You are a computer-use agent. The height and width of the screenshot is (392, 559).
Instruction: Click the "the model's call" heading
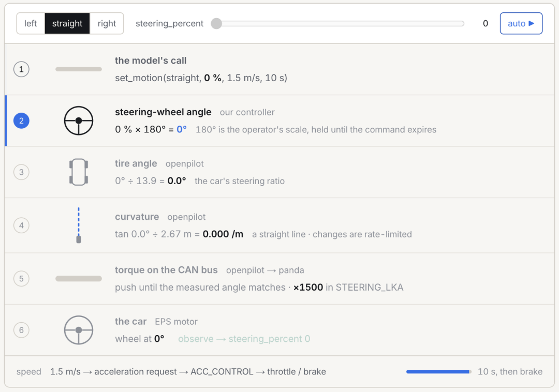pyautogui.click(x=151, y=61)
